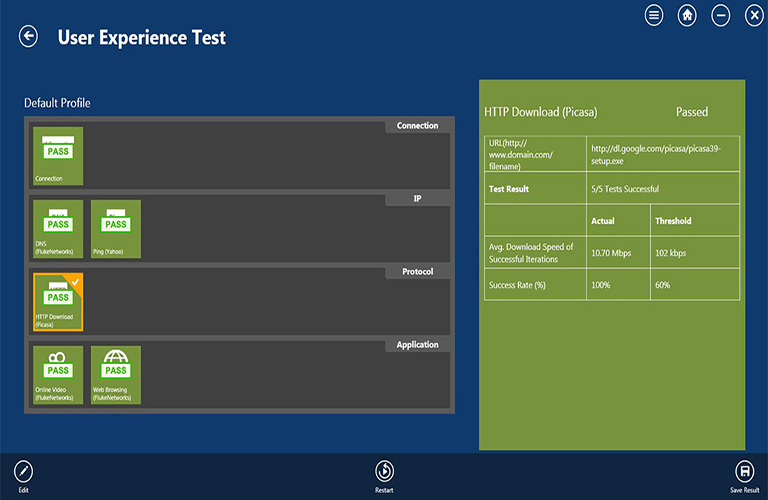Click the Save Result icon
Screen dimensions: 768x500
click(744, 471)
